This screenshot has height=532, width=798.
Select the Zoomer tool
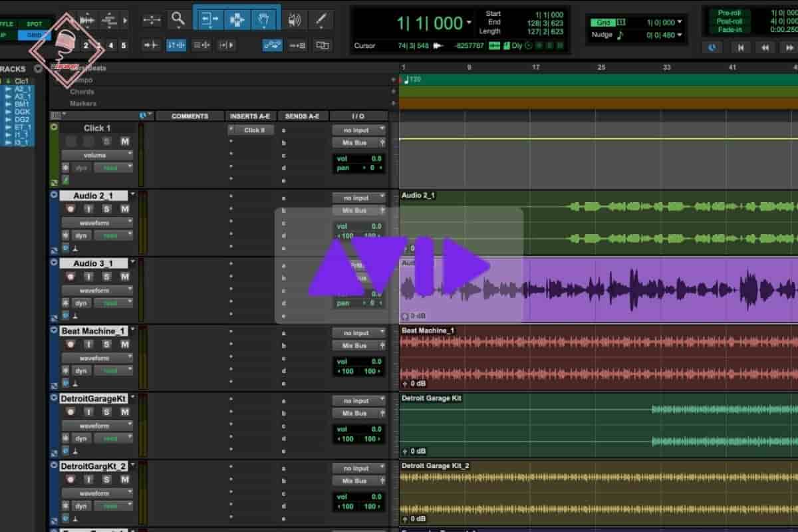(178, 19)
